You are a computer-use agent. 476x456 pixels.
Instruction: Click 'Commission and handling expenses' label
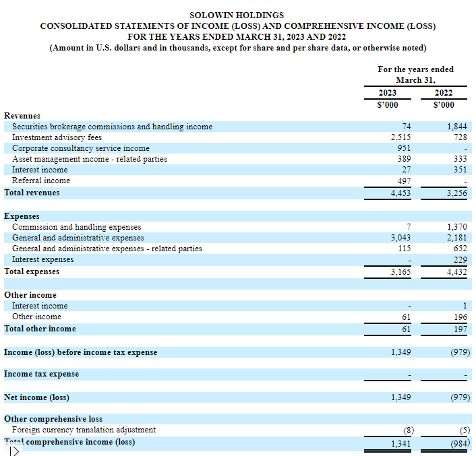(x=77, y=227)
